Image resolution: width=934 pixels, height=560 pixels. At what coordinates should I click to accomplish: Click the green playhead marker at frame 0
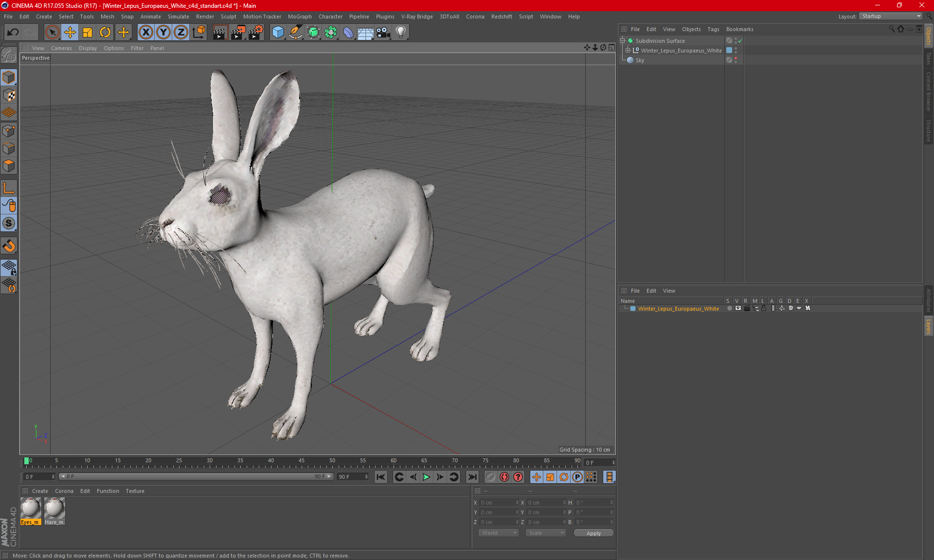(26, 461)
